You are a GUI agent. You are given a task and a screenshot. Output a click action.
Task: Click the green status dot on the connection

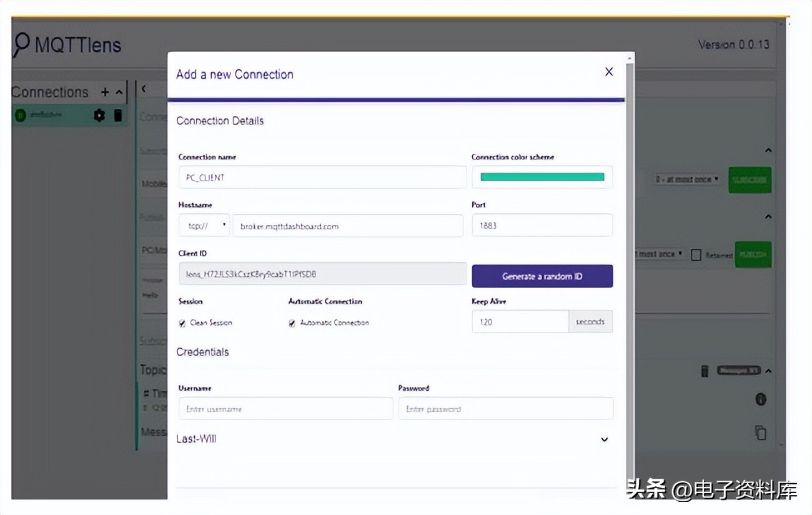19,115
